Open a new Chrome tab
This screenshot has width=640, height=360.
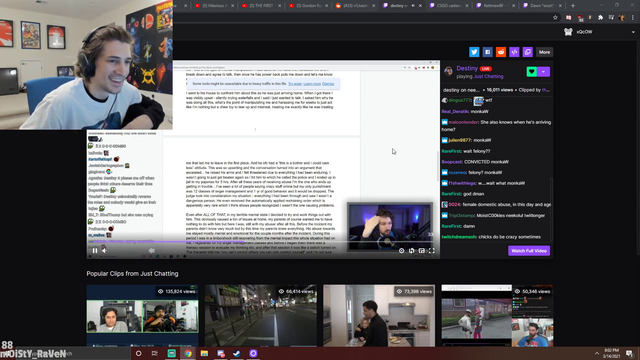pos(573,6)
